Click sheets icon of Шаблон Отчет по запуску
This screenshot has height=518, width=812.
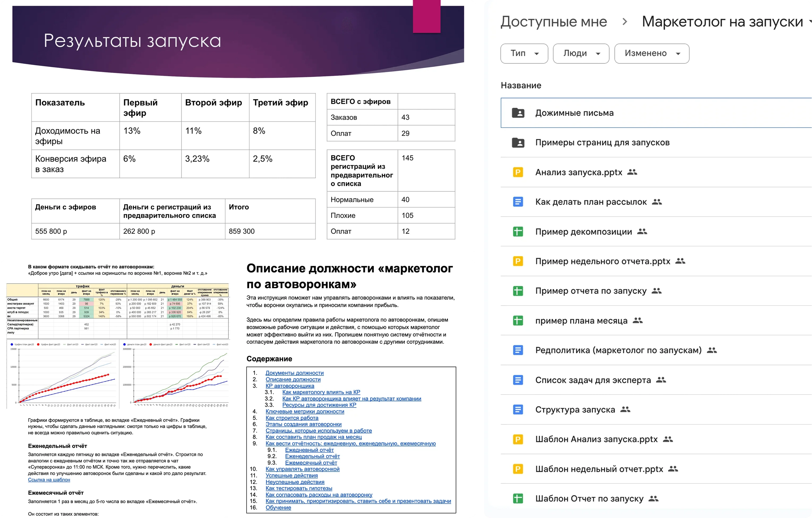518,498
